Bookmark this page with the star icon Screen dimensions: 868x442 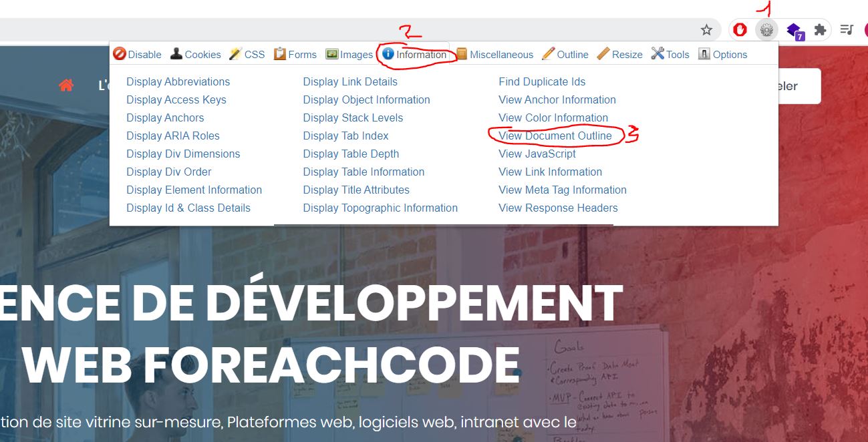click(x=706, y=29)
